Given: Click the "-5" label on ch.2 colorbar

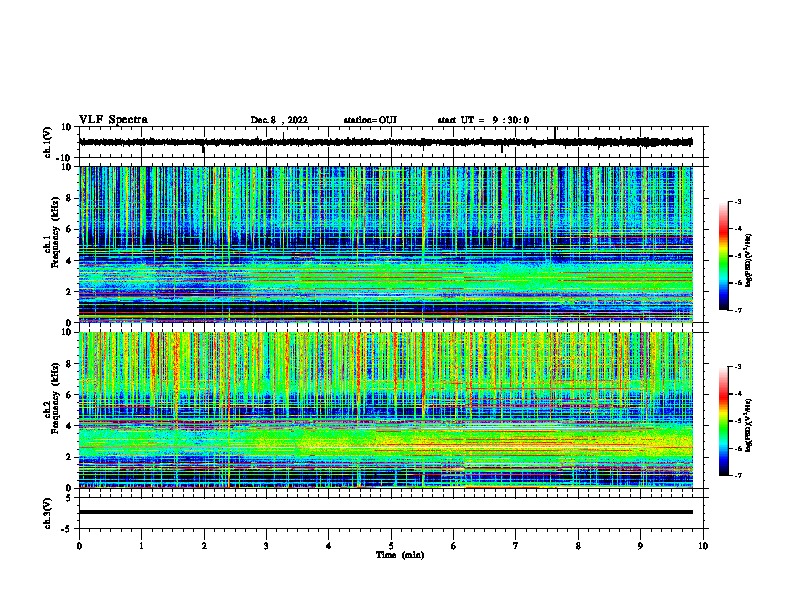Looking at the screenshot, I should (737, 421).
